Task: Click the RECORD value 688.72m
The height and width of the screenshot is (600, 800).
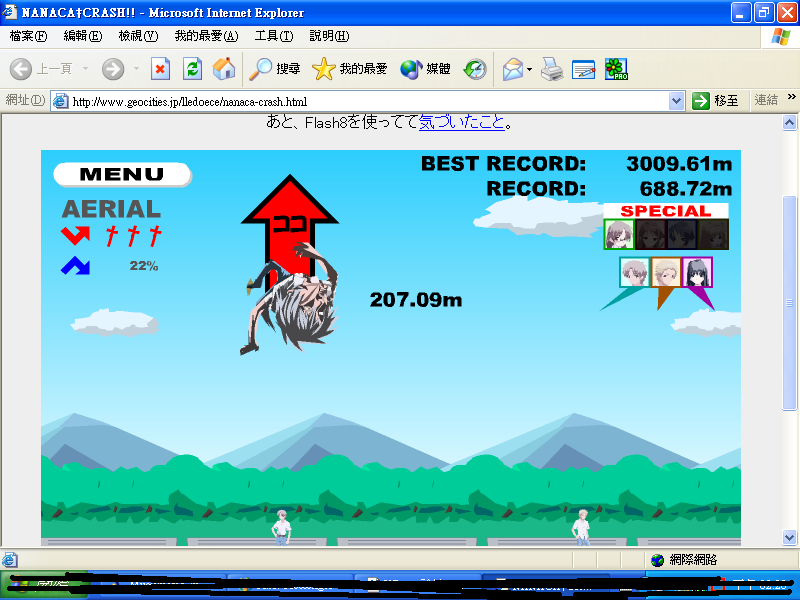Action: (686, 189)
